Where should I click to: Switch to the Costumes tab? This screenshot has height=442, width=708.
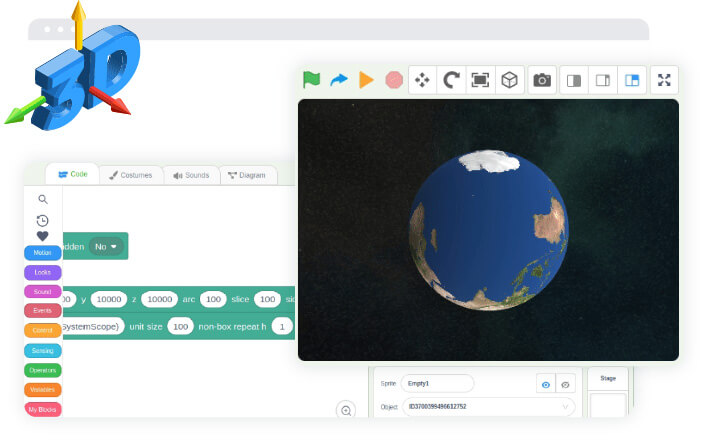[x=131, y=175]
